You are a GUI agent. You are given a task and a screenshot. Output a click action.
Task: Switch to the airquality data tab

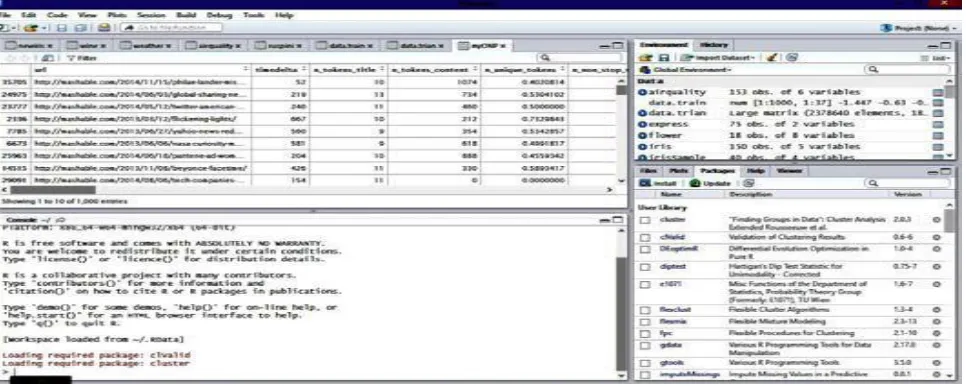coord(214,46)
